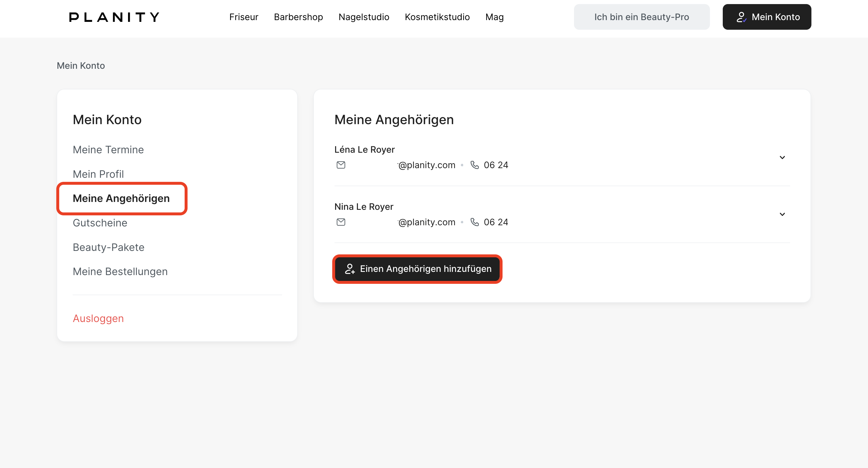The height and width of the screenshot is (468, 868).
Task: Click the envelope icon under Léna Le Royer
Action: click(x=341, y=165)
